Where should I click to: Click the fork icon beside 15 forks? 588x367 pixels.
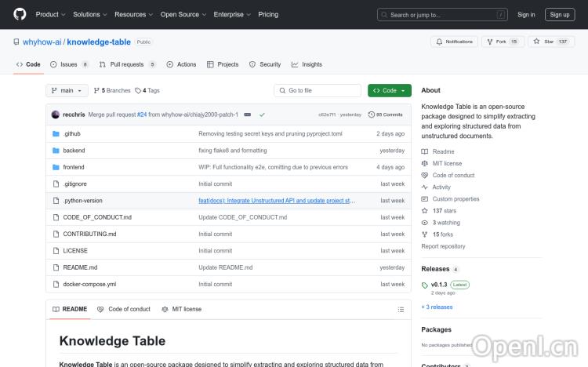pyautogui.click(x=424, y=234)
